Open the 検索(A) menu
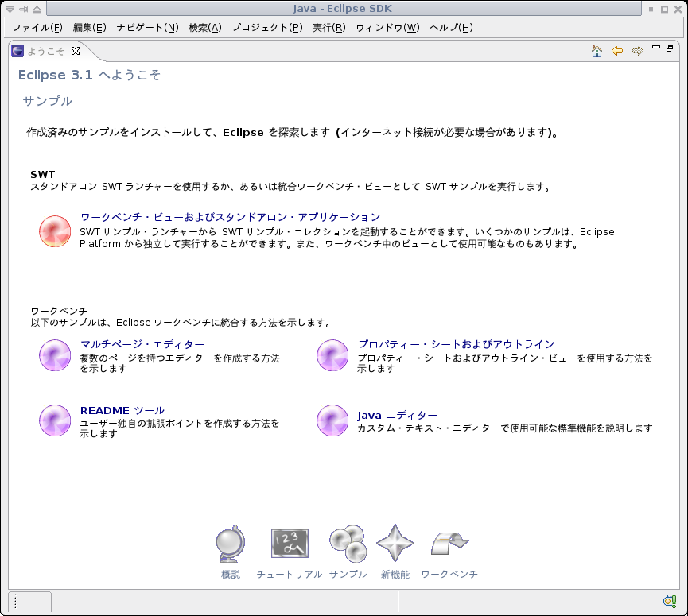 coord(205,28)
